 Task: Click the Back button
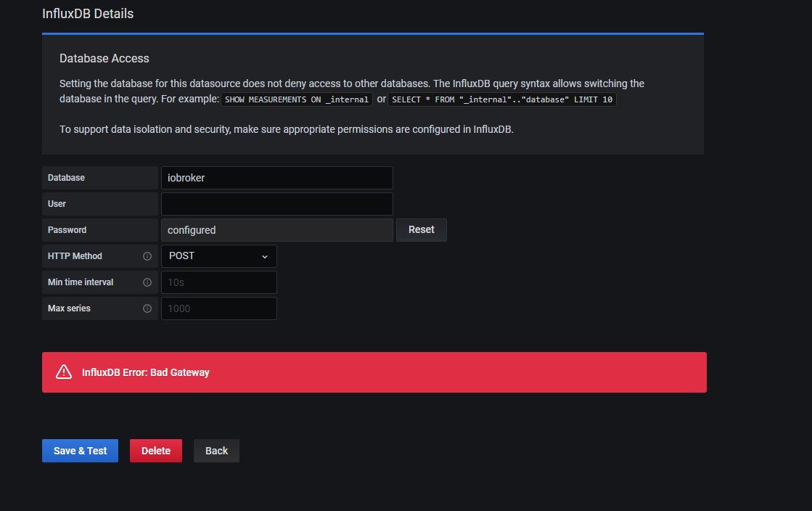(216, 451)
